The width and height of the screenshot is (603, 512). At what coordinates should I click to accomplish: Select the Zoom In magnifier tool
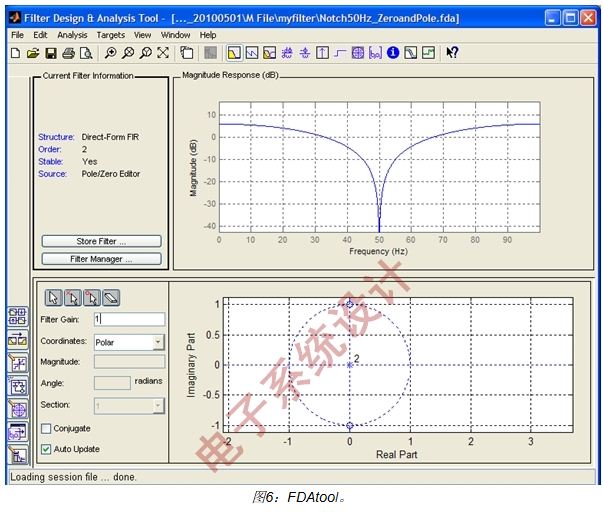pos(110,53)
